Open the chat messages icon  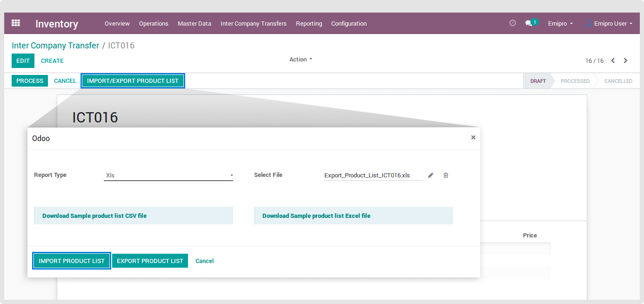pos(529,23)
